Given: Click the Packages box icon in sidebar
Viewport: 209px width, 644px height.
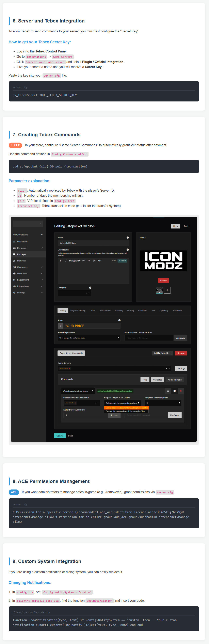Looking at the screenshot, I should [x=14, y=254].
